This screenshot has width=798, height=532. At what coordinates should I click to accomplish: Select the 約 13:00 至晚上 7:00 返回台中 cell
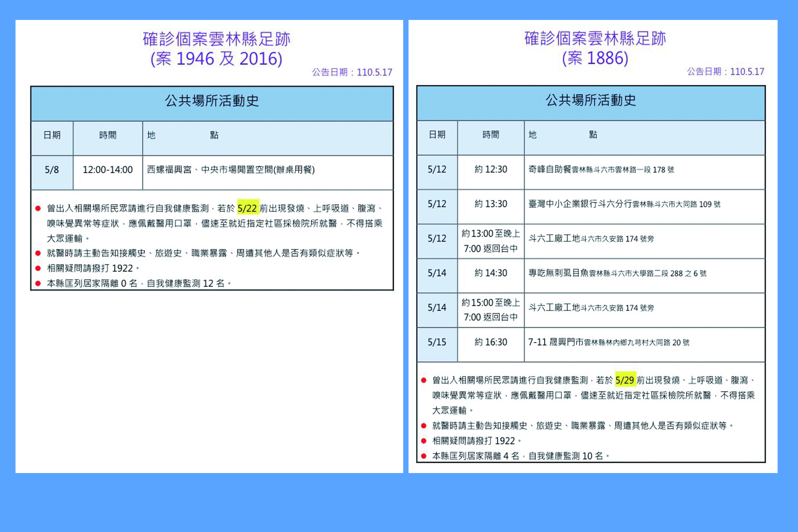coord(491,241)
